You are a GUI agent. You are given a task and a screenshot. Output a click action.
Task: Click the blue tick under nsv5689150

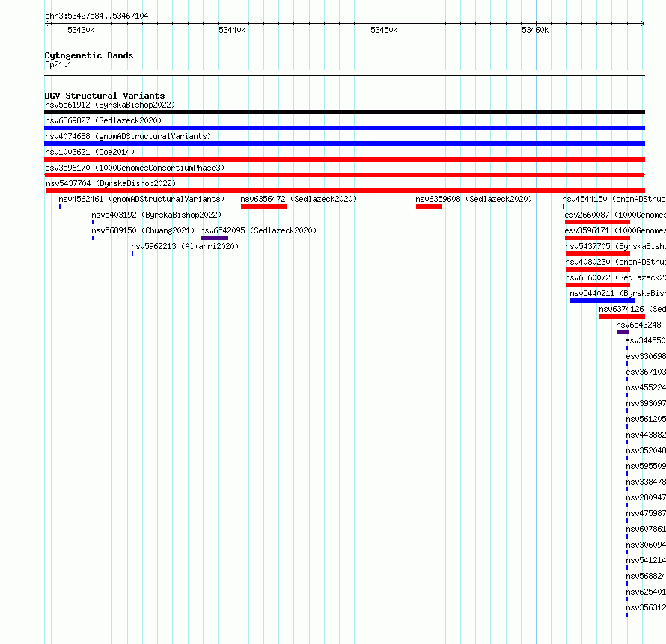click(93, 238)
